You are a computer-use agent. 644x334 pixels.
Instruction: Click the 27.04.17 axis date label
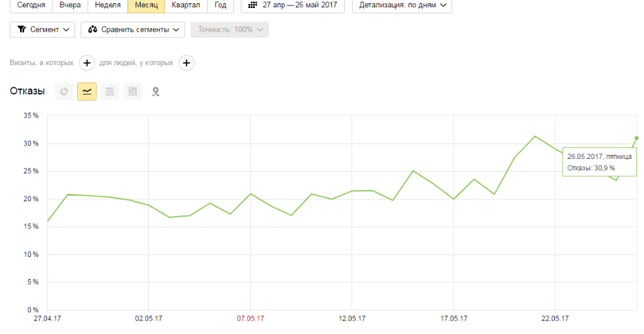[x=47, y=319]
